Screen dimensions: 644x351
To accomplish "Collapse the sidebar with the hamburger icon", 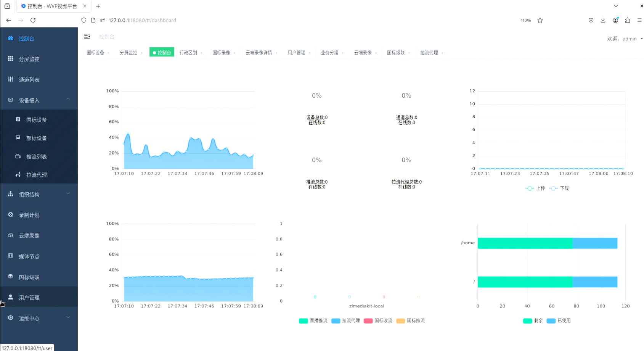I will 87,37.
